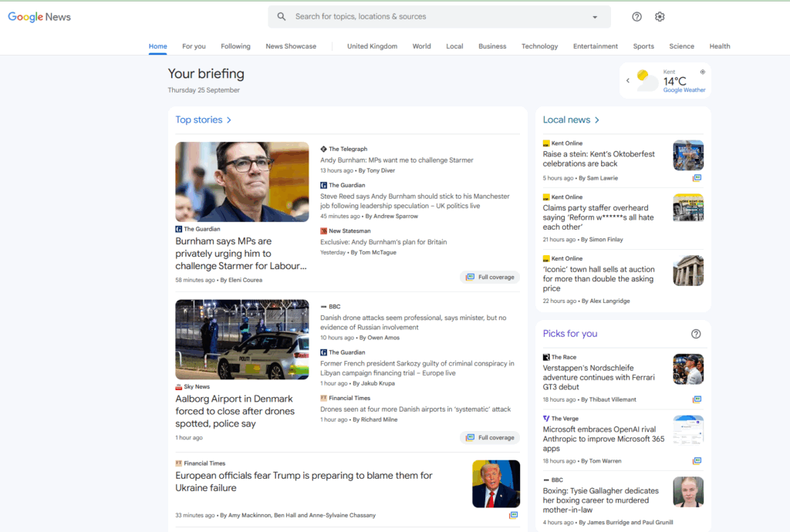Open the help question mark icon in header
790x532 pixels.
pyautogui.click(x=636, y=17)
